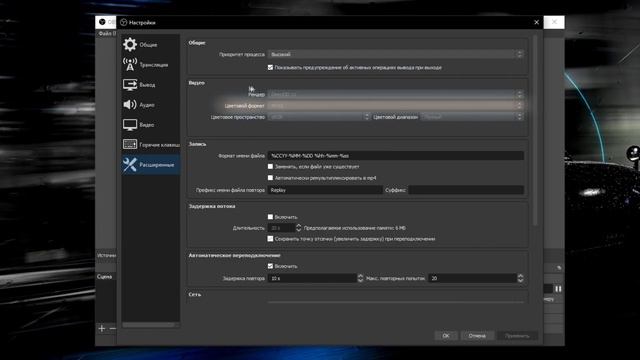Click the Отмена button
Viewport: 640px width, 360px height.
point(477,336)
